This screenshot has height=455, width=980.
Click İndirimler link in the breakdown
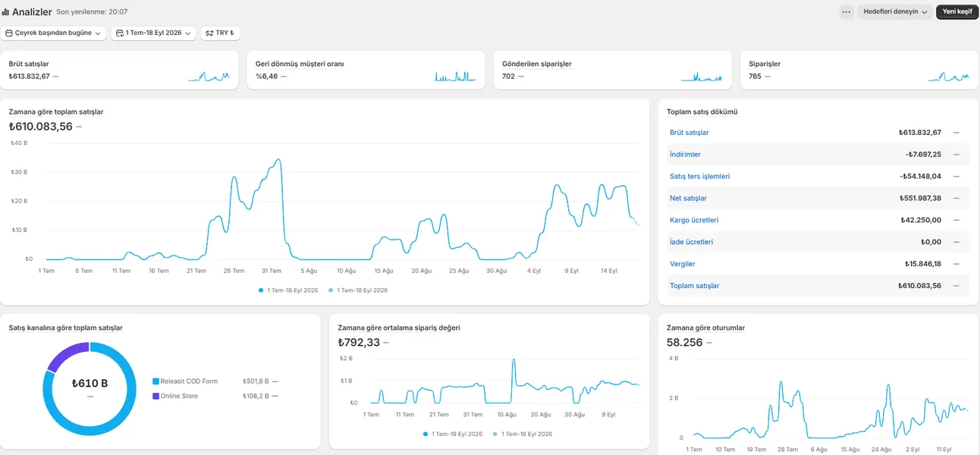(x=685, y=155)
